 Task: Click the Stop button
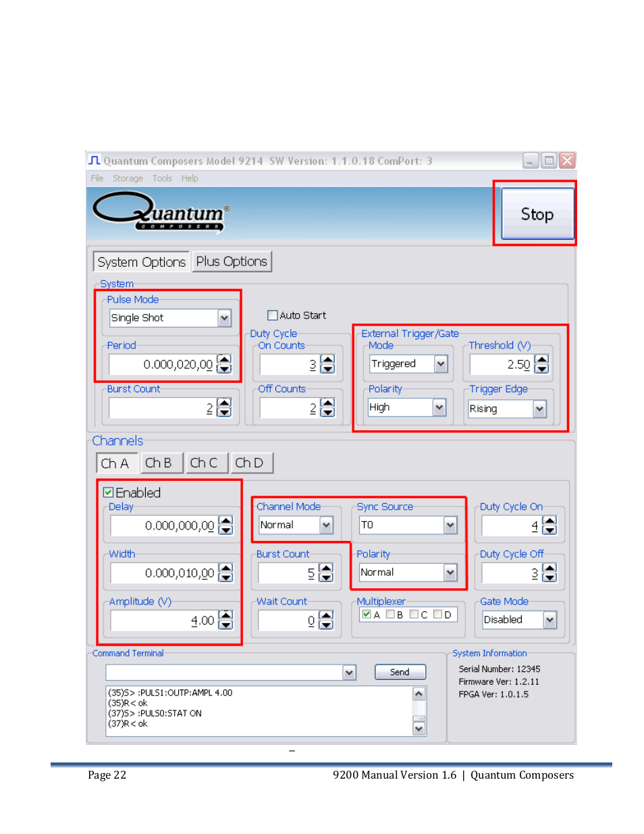point(537,214)
